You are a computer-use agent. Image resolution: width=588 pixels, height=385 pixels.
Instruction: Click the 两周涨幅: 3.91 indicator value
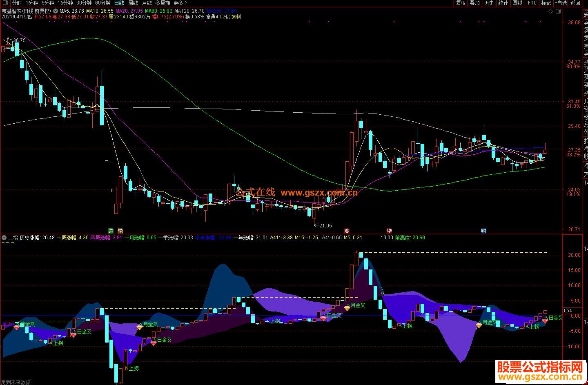click(106, 237)
